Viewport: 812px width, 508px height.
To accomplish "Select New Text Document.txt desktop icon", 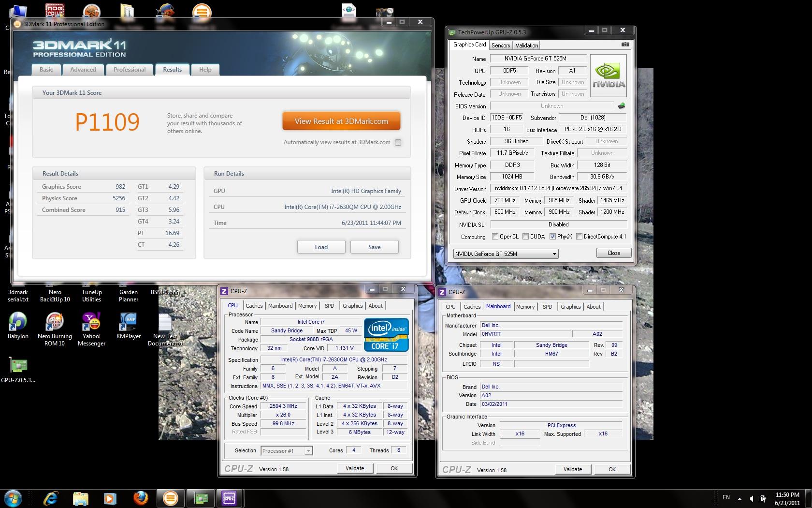I will 165,329.
